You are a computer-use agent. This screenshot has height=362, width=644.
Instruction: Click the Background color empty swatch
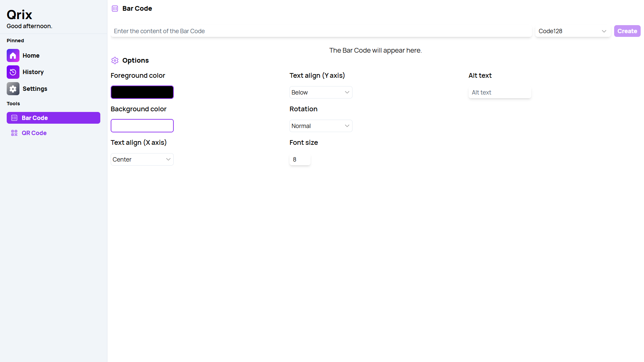click(142, 126)
